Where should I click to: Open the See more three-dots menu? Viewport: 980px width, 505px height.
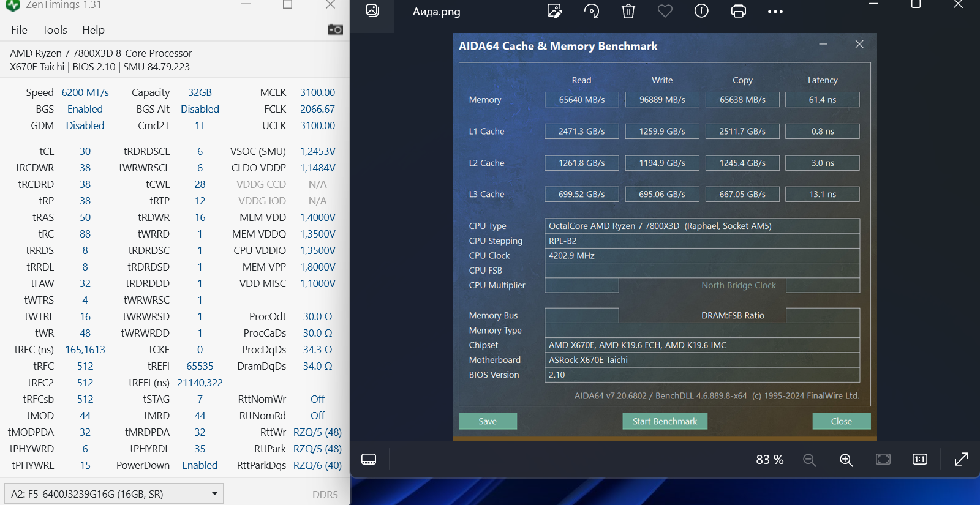(775, 12)
